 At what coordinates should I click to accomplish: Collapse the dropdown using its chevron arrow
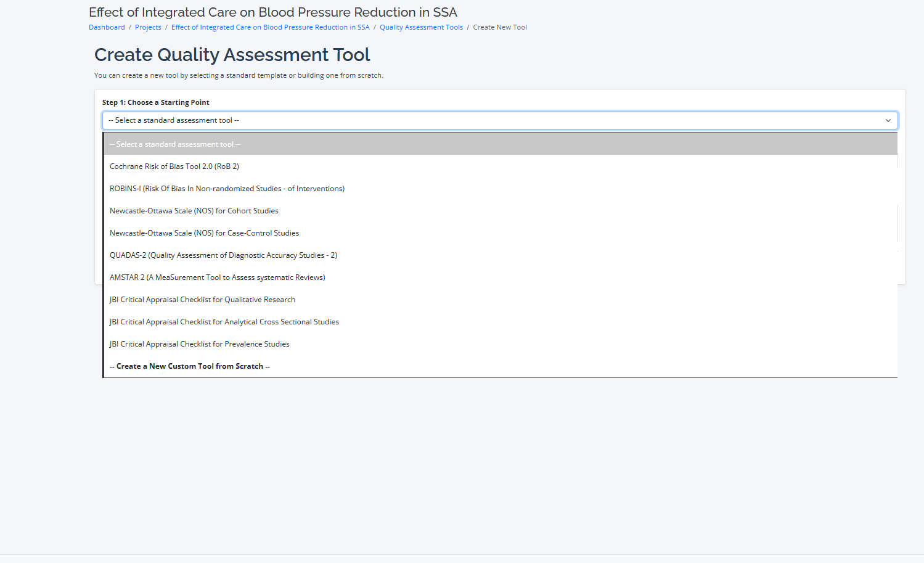coord(888,120)
